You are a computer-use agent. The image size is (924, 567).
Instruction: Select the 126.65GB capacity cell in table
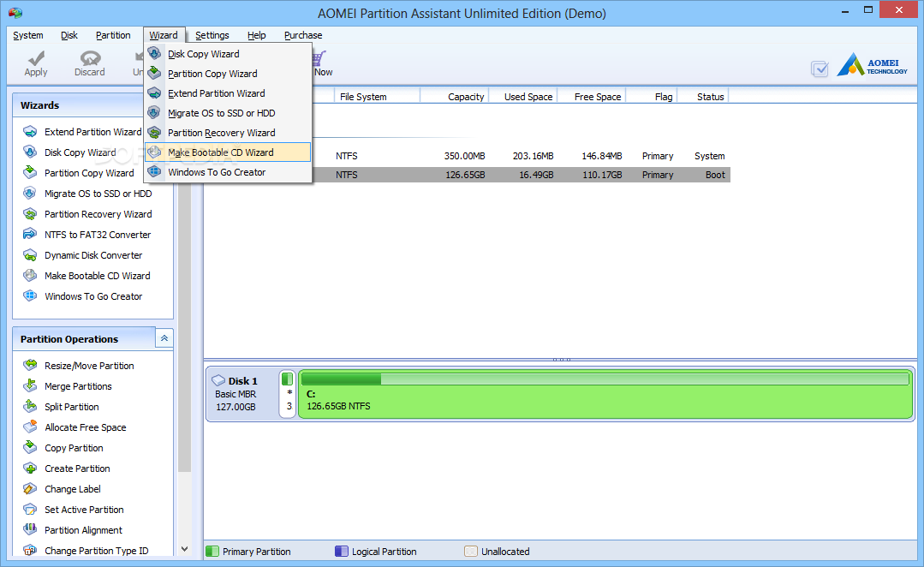click(465, 175)
